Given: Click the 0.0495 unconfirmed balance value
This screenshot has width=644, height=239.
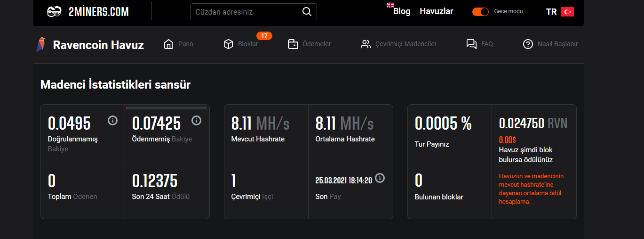Looking at the screenshot, I should click(x=69, y=124).
